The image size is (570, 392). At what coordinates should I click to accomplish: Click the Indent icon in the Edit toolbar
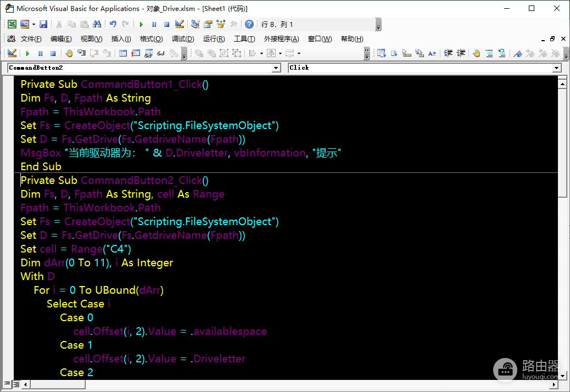click(x=448, y=53)
